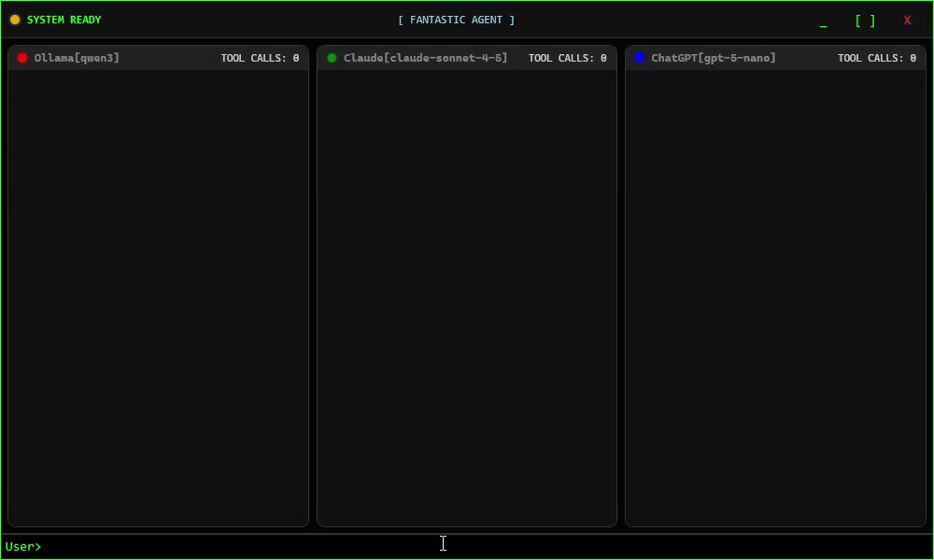Click the User> prompt label
Viewport: 934px width, 560px height.
tap(23, 546)
